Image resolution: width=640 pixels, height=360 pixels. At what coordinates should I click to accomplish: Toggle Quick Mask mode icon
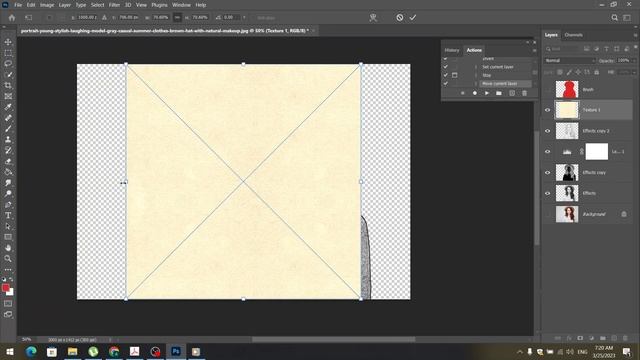coord(8,304)
